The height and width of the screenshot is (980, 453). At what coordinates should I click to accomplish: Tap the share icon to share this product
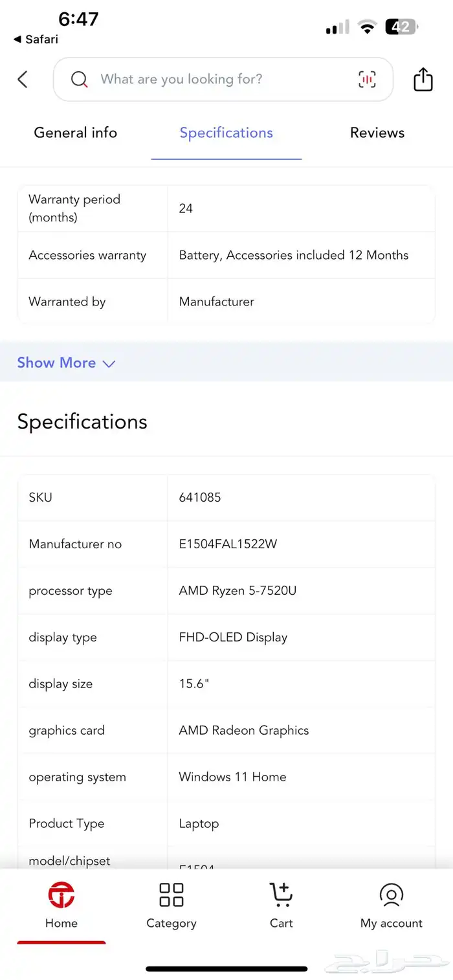click(423, 79)
